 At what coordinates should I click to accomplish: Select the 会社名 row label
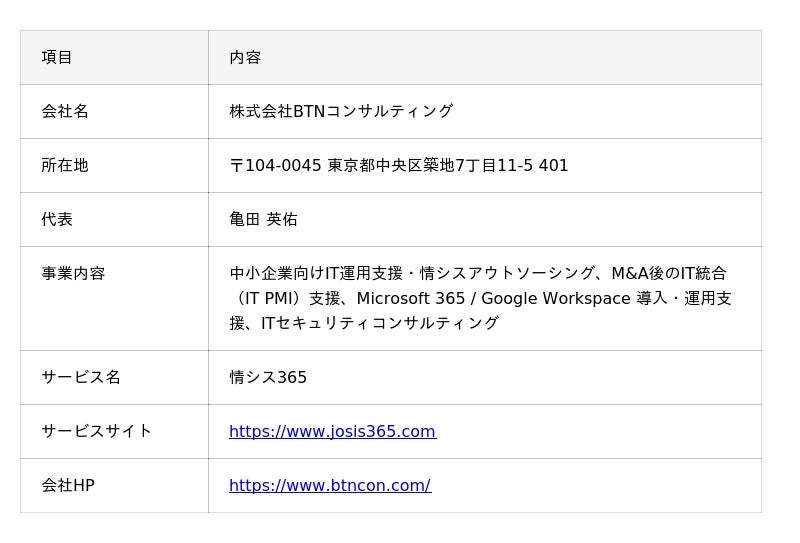coord(65,112)
